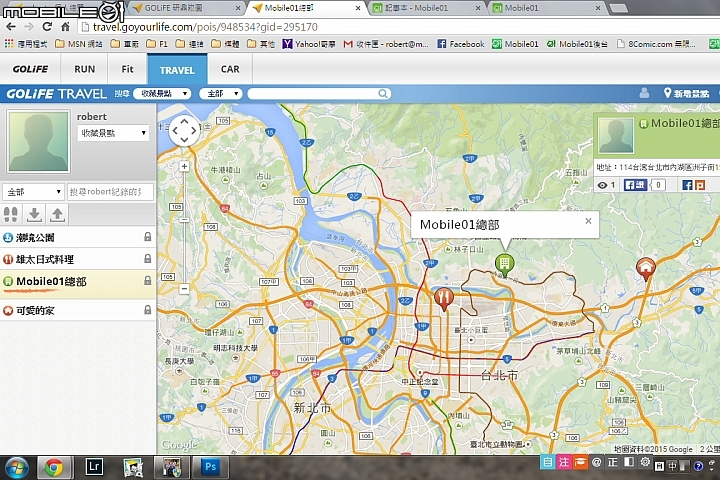Click the footprints track icon
720x480 pixels.
point(11,214)
